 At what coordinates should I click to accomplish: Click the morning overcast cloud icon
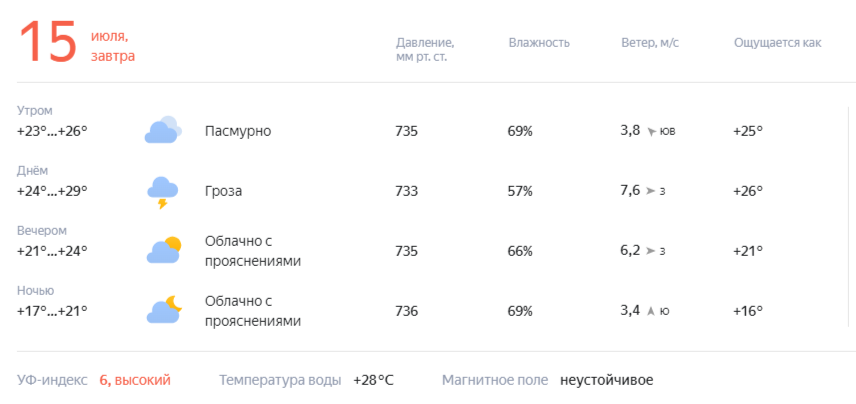(163, 130)
